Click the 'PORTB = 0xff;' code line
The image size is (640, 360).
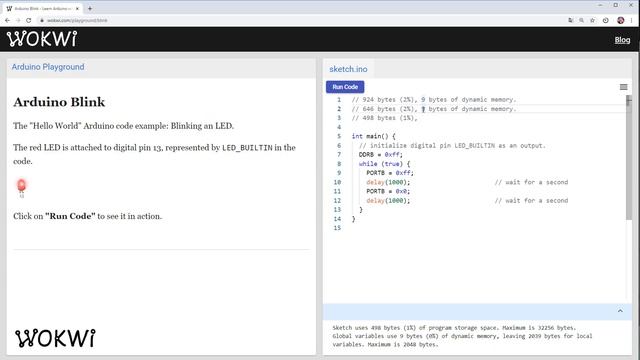(390, 173)
